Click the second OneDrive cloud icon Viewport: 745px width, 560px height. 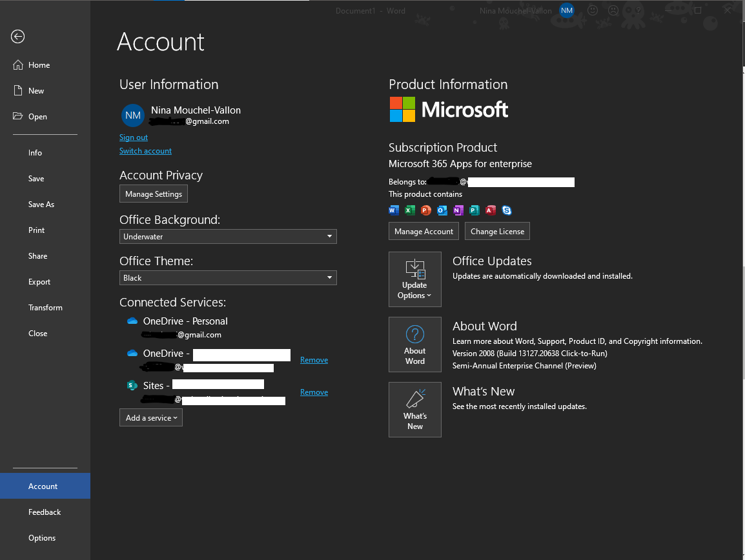point(132,354)
